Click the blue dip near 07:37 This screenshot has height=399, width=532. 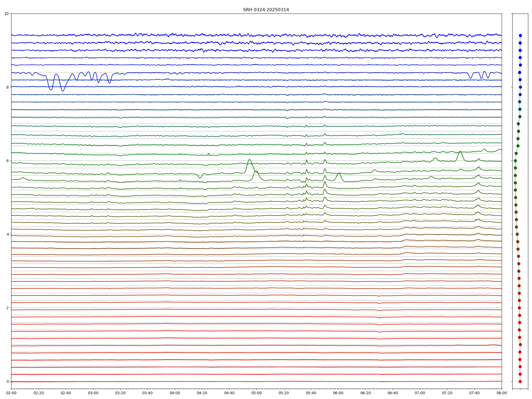[471, 78]
